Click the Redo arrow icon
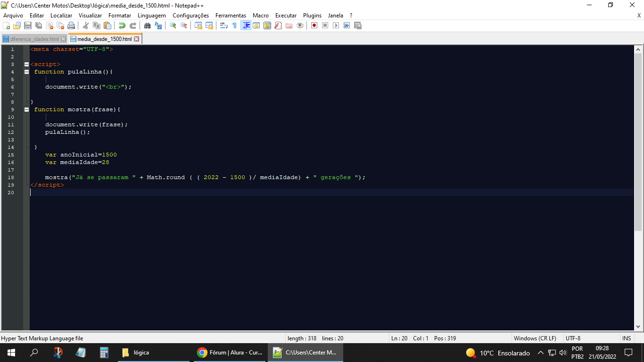The width and height of the screenshot is (644, 362). pyautogui.click(x=133, y=25)
